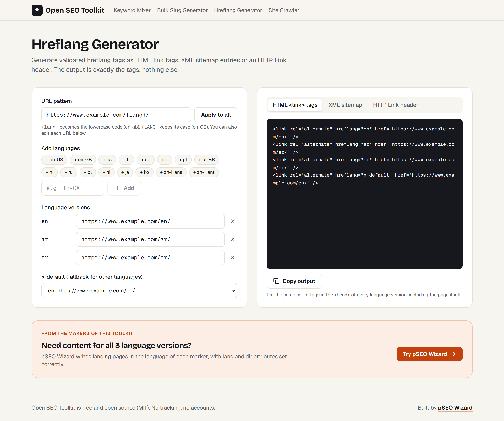The height and width of the screenshot is (421, 504).
Task: Remove the tr language version
Action: point(233,257)
